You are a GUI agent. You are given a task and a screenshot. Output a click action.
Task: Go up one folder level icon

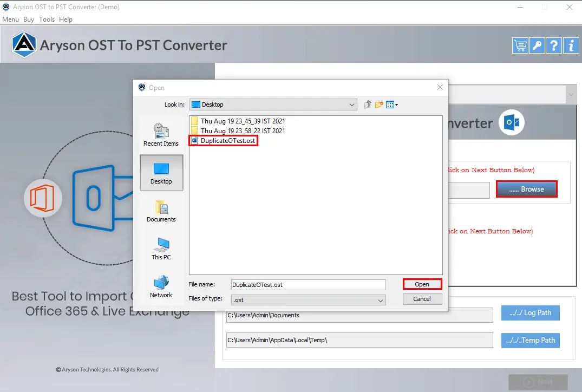click(368, 104)
